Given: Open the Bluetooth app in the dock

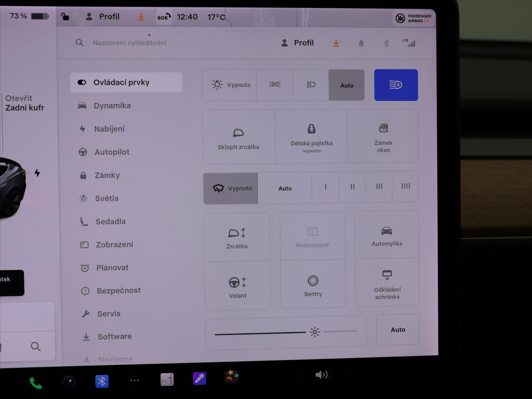Looking at the screenshot, I should [102, 381].
